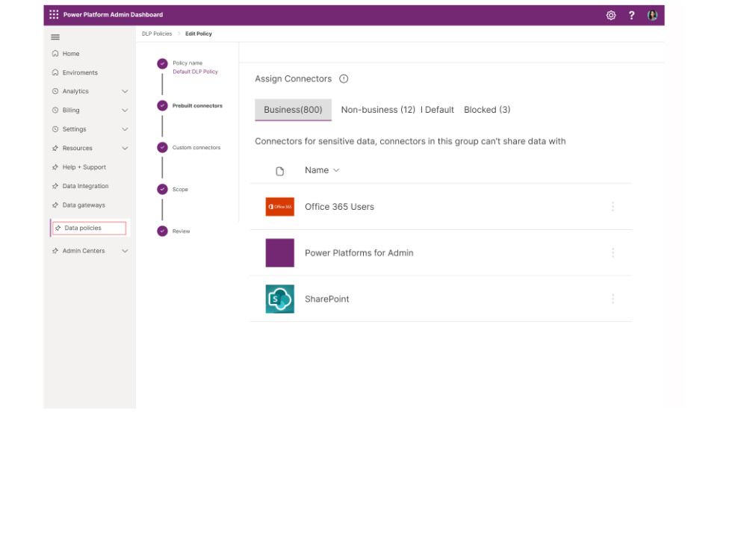Click the Settings sidebar icon
Viewport: 747px width, 560px height.
coord(55,129)
